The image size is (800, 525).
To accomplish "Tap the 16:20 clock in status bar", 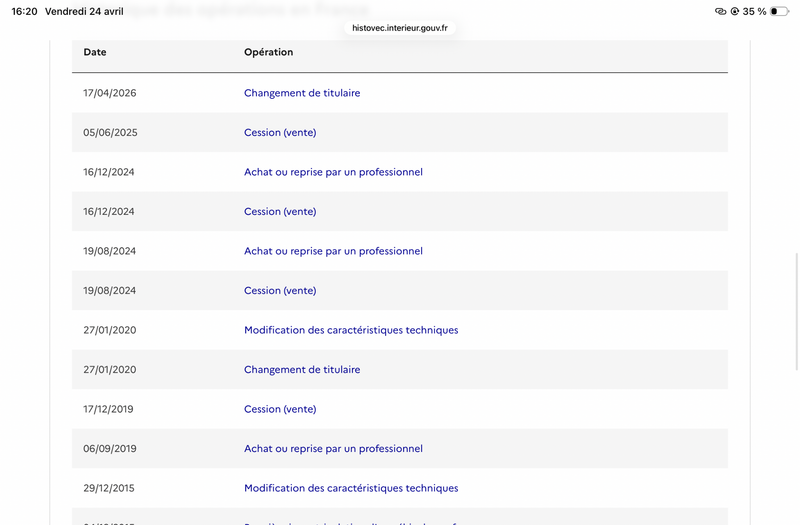I will [24, 11].
